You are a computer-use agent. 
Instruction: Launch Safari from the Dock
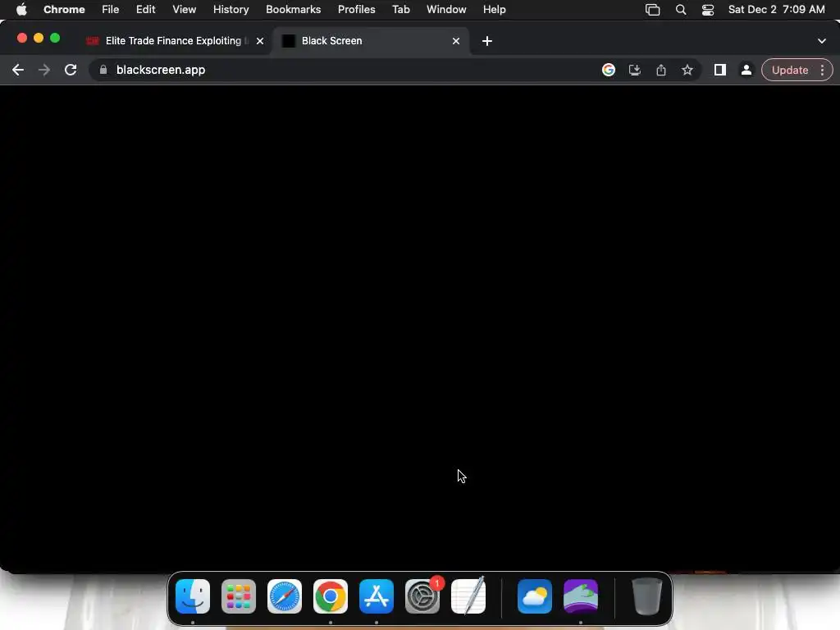pyautogui.click(x=285, y=596)
